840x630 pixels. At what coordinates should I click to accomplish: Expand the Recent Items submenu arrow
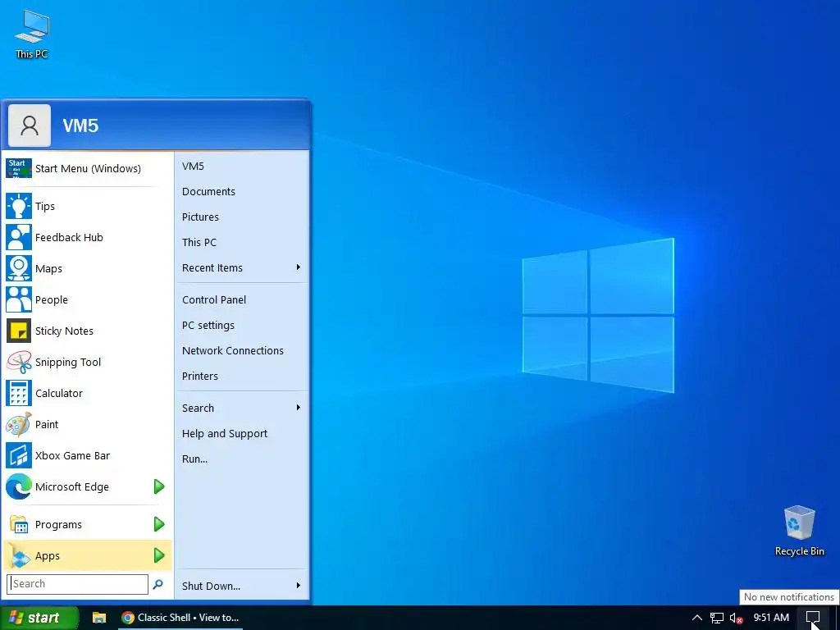[x=299, y=267]
